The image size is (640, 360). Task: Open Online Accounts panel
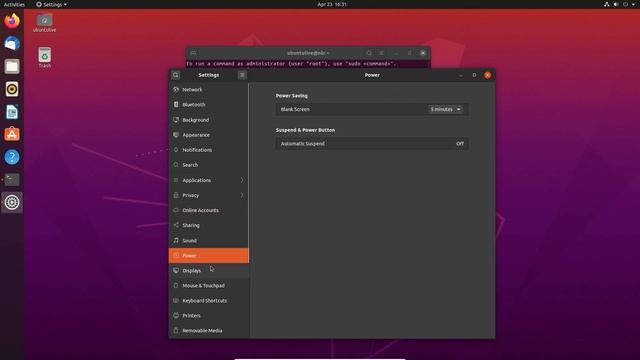(209, 210)
